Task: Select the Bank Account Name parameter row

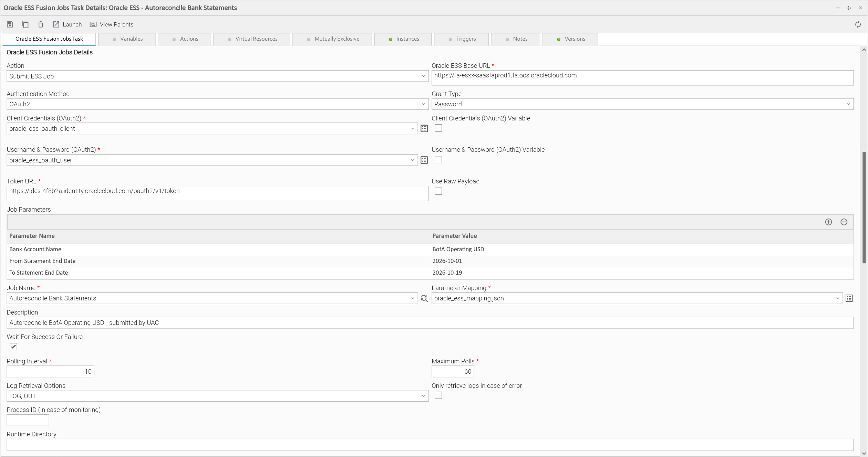Action: (x=430, y=249)
